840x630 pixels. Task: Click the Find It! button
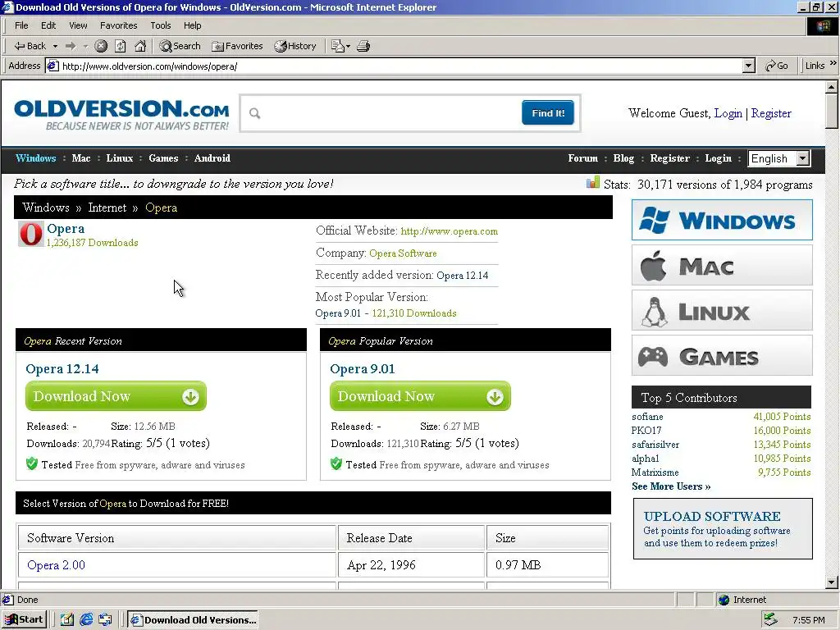[x=547, y=112]
